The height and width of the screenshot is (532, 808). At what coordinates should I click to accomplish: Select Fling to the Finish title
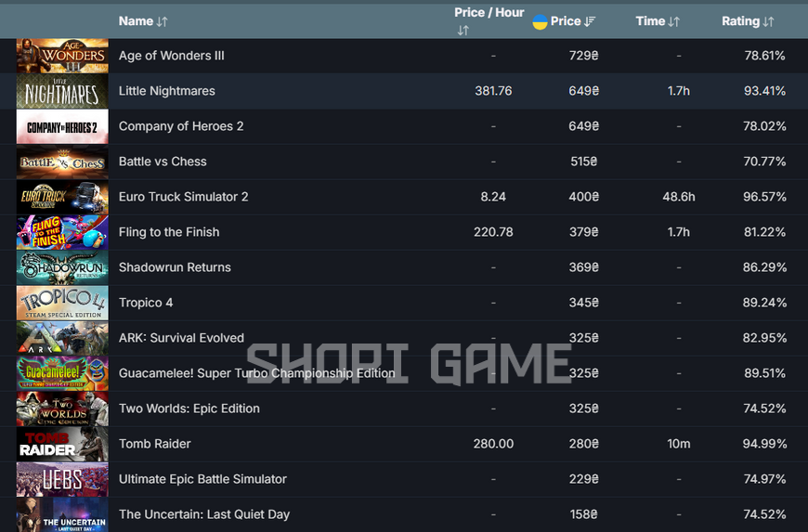[169, 232]
